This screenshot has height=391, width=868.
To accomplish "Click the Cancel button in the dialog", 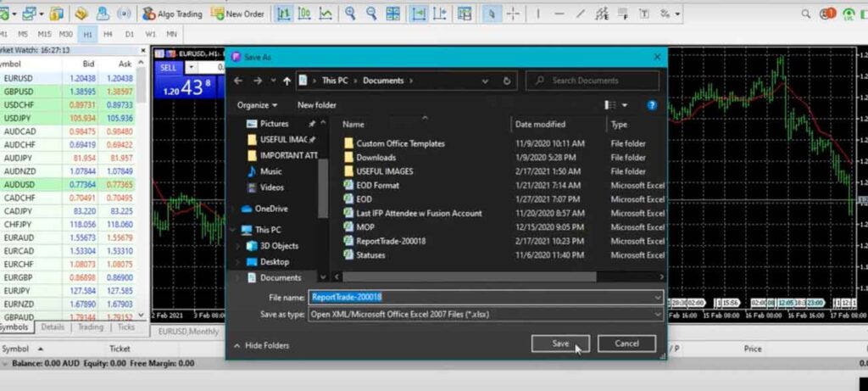I will coord(626,344).
